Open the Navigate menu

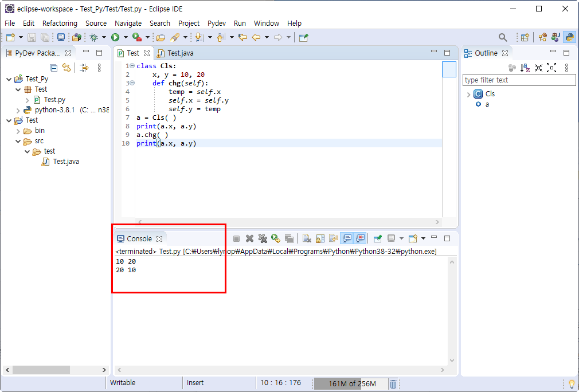tap(128, 23)
